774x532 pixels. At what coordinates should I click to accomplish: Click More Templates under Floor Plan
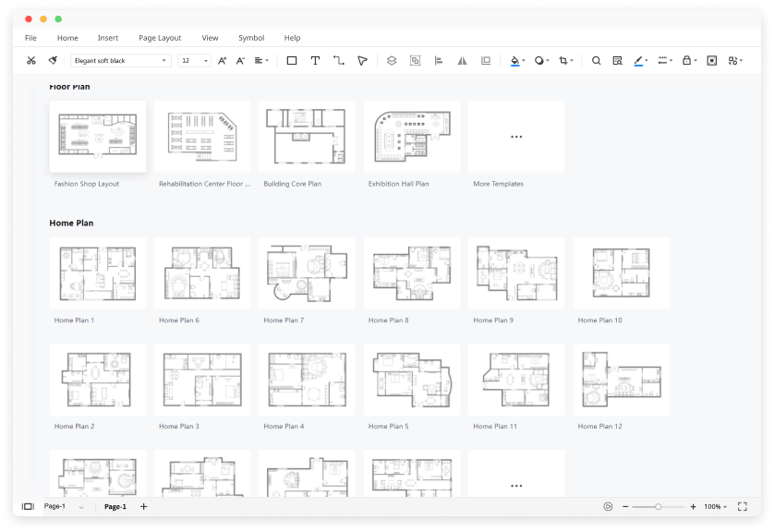[x=515, y=136]
